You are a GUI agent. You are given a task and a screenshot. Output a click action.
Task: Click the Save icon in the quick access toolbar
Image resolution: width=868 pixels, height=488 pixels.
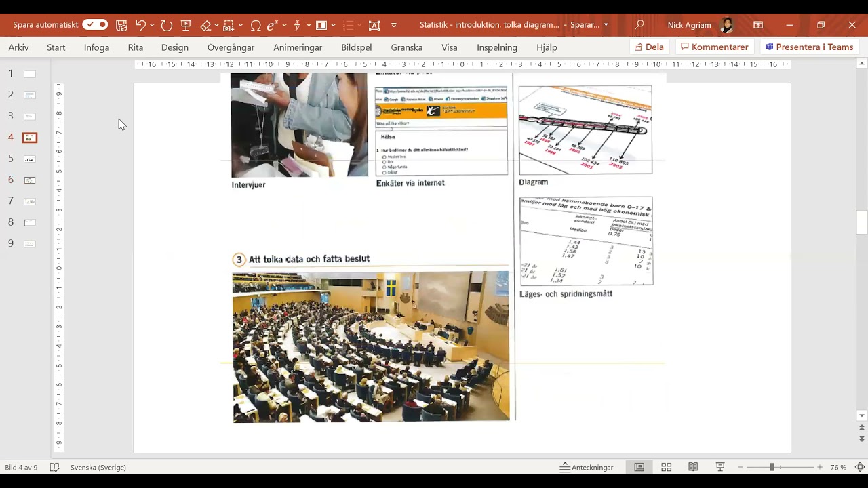pyautogui.click(x=121, y=25)
